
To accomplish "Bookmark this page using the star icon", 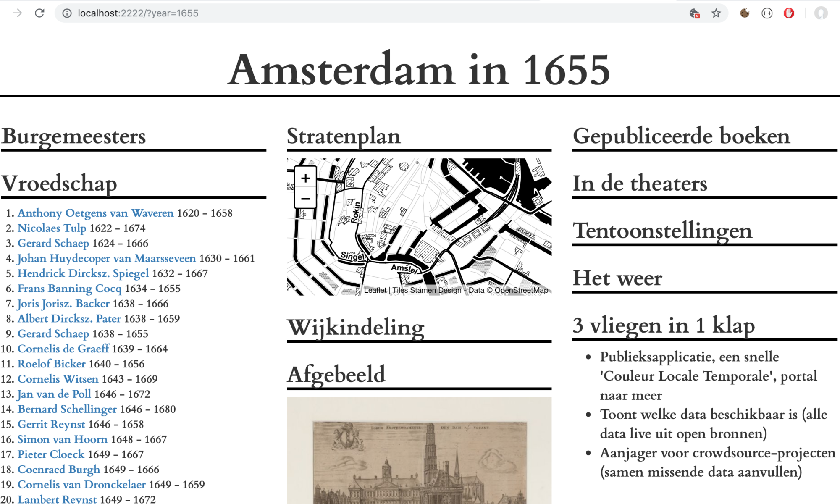I will (x=715, y=13).
